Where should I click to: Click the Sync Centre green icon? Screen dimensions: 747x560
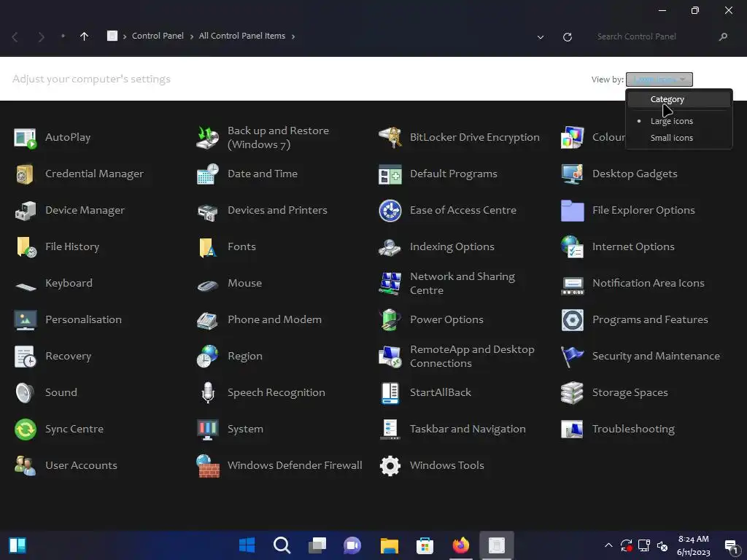point(26,429)
